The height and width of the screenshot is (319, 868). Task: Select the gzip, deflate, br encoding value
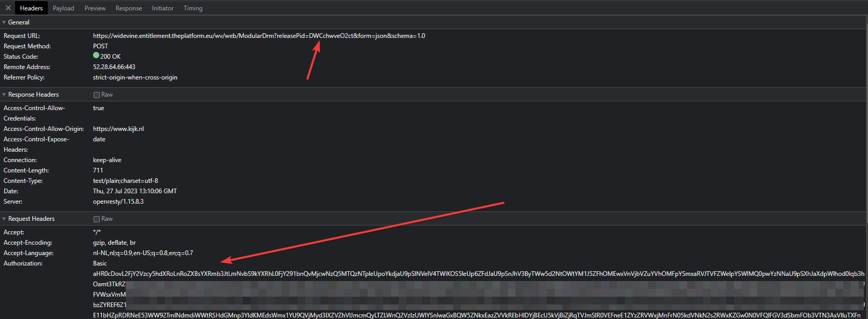[114, 243]
